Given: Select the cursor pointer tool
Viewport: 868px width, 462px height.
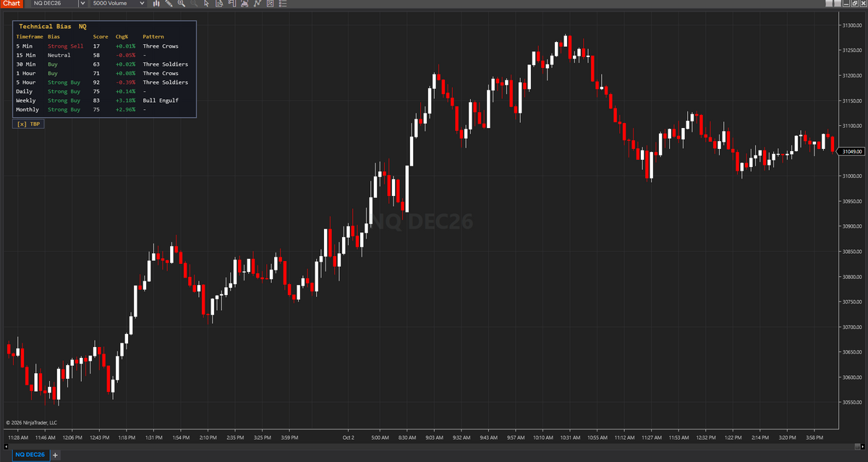Looking at the screenshot, I should 207,4.
